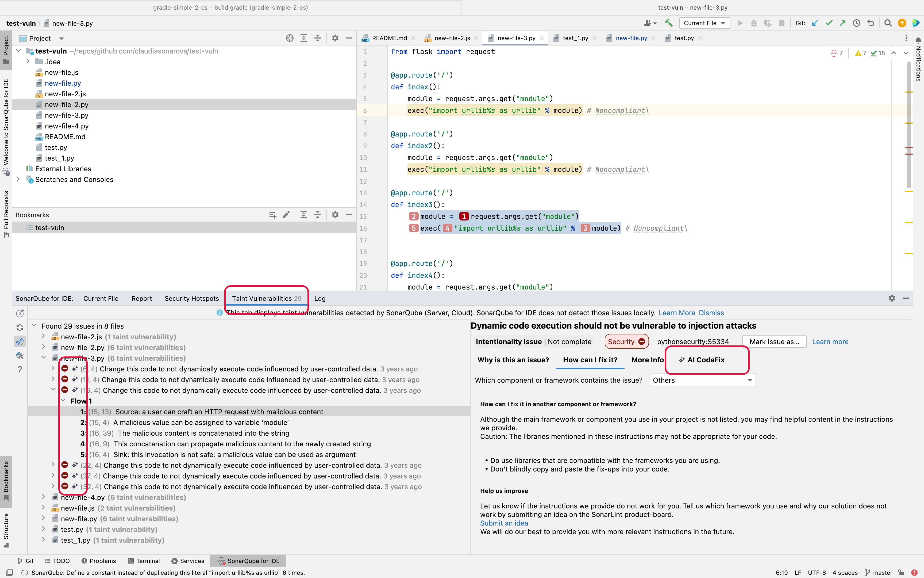This screenshot has height=578, width=924.
Task: Click the Bookmarks add list icon
Action: coord(273,215)
